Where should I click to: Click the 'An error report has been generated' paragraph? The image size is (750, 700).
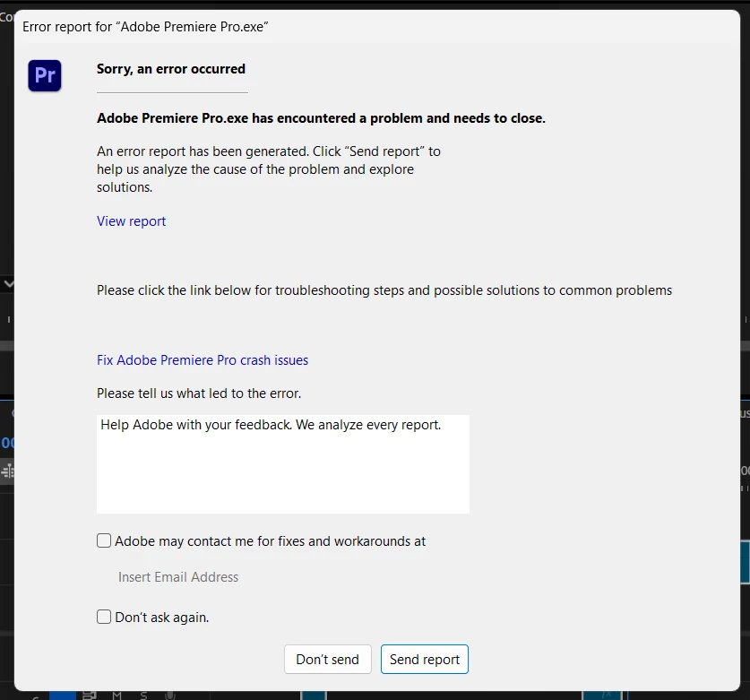point(268,169)
